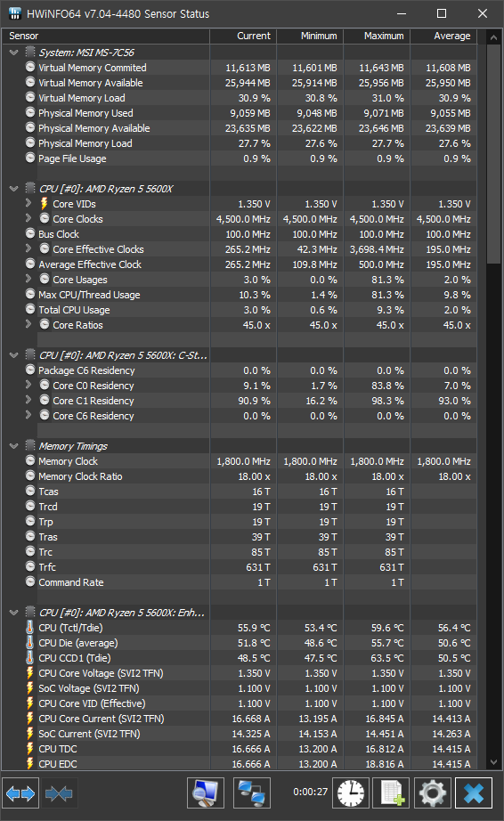Select the Total CPU Usage row
Screen dimensions: 504x821
240,310
